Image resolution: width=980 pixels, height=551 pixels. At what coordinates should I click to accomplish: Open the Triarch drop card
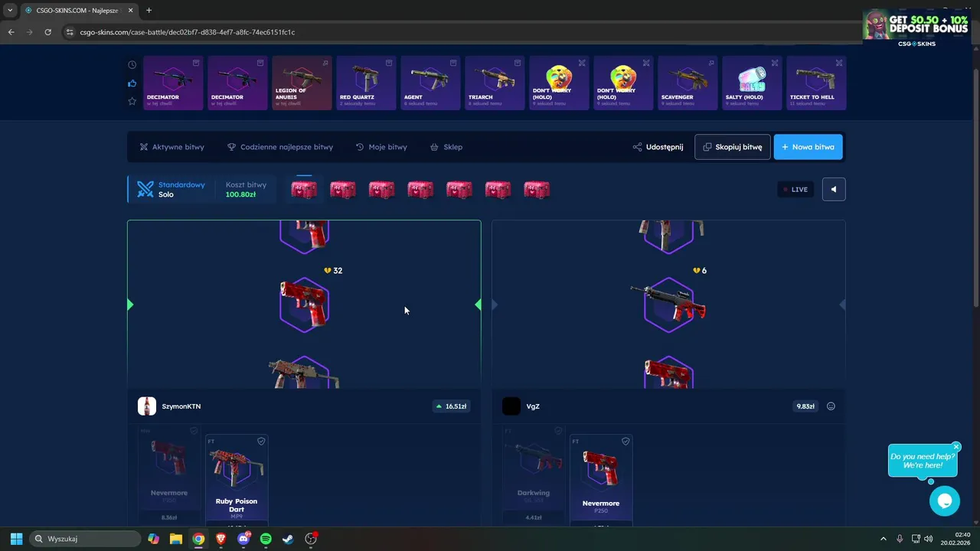tap(495, 83)
